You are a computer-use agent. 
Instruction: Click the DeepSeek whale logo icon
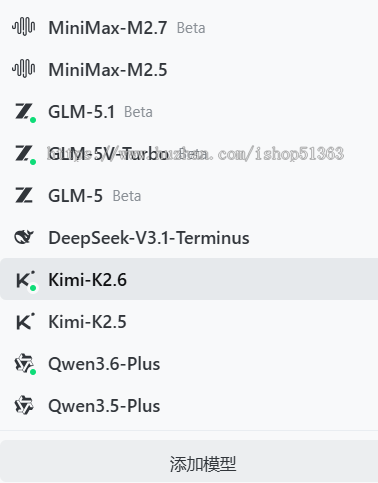click(x=24, y=237)
